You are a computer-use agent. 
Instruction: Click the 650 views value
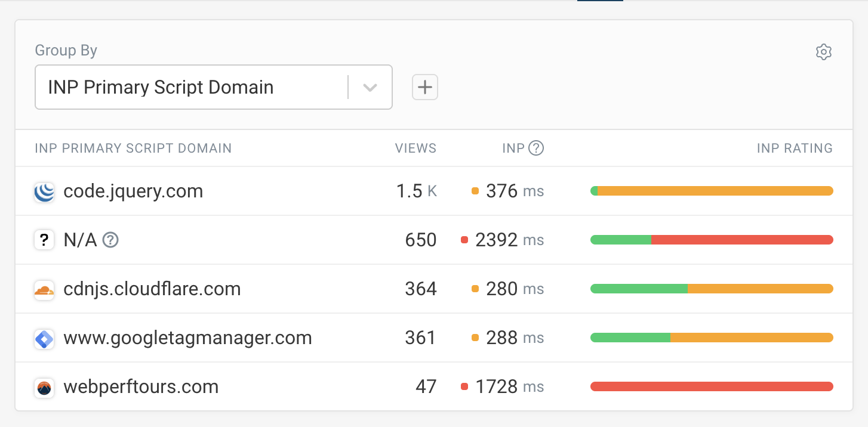coord(421,240)
